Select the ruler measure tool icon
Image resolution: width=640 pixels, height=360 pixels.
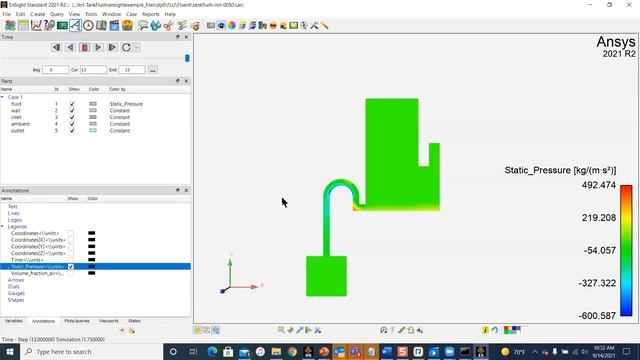pos(325,25)
